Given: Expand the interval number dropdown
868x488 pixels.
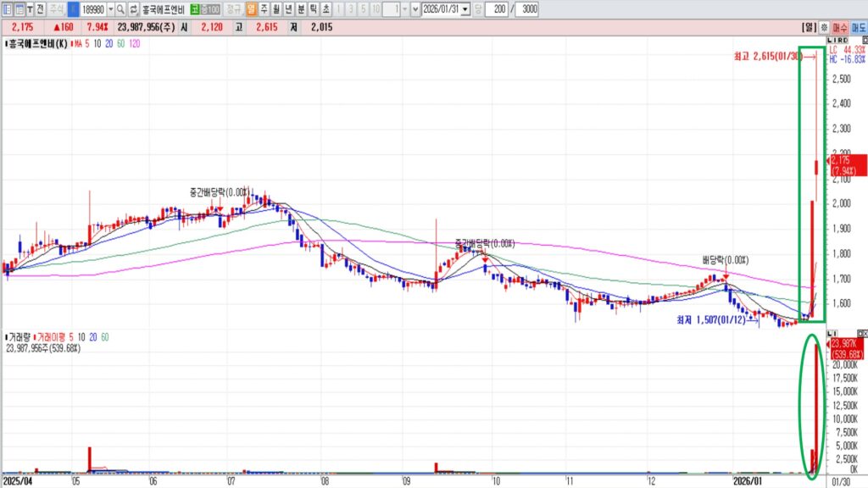Looking at the screenshot, I should 403,8.
